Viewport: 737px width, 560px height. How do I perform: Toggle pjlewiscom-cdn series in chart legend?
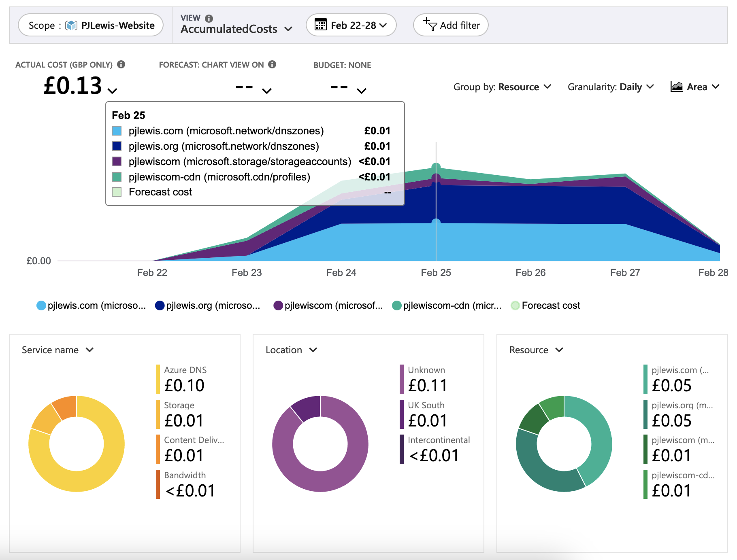pos(447,305)
